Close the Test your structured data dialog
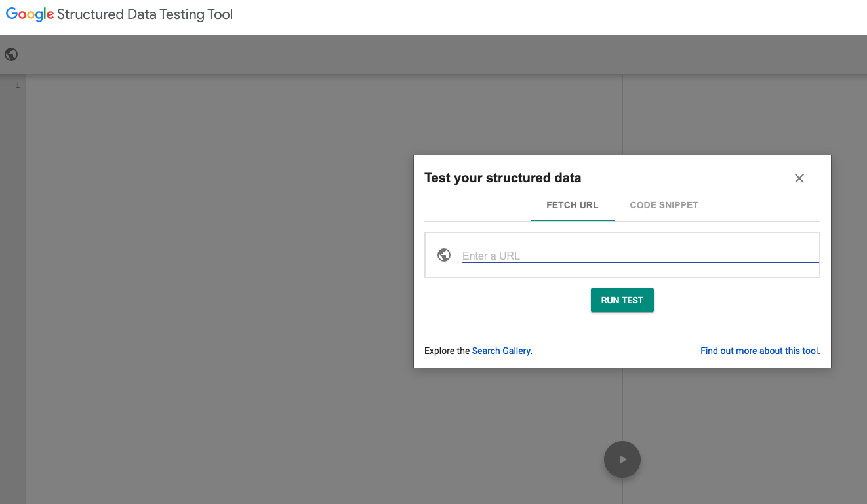This screenshot has width=867, height=504. (799, 178)
